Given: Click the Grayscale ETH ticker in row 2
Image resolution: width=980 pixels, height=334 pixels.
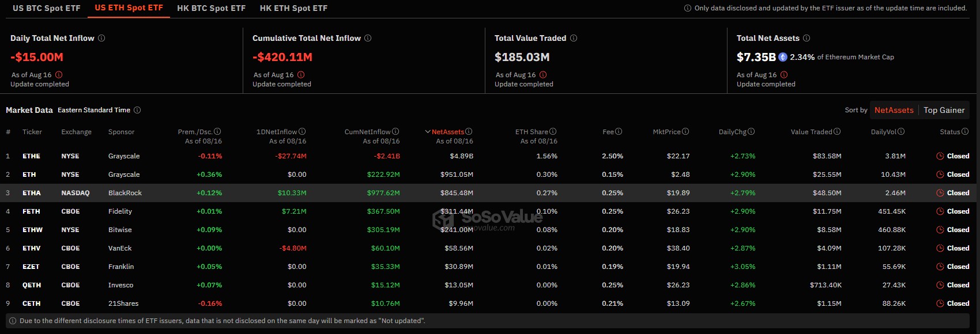Looking at the screenshot, I should (29, 174).
